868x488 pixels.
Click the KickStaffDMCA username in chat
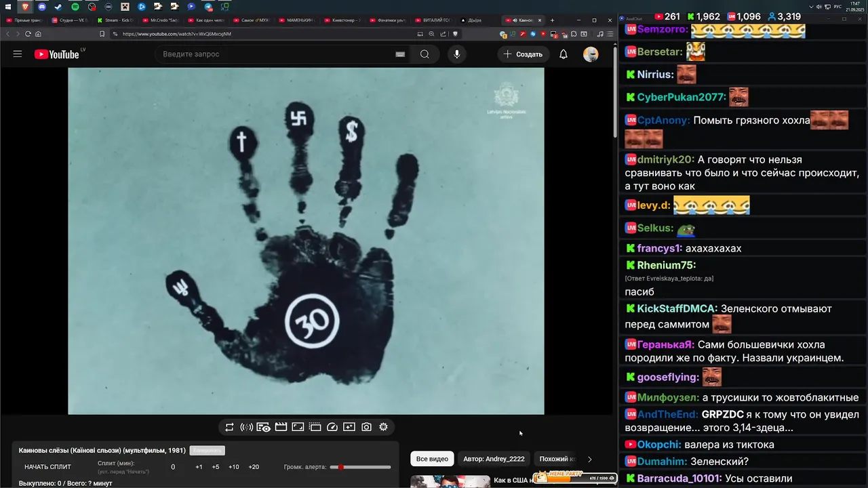677,308
